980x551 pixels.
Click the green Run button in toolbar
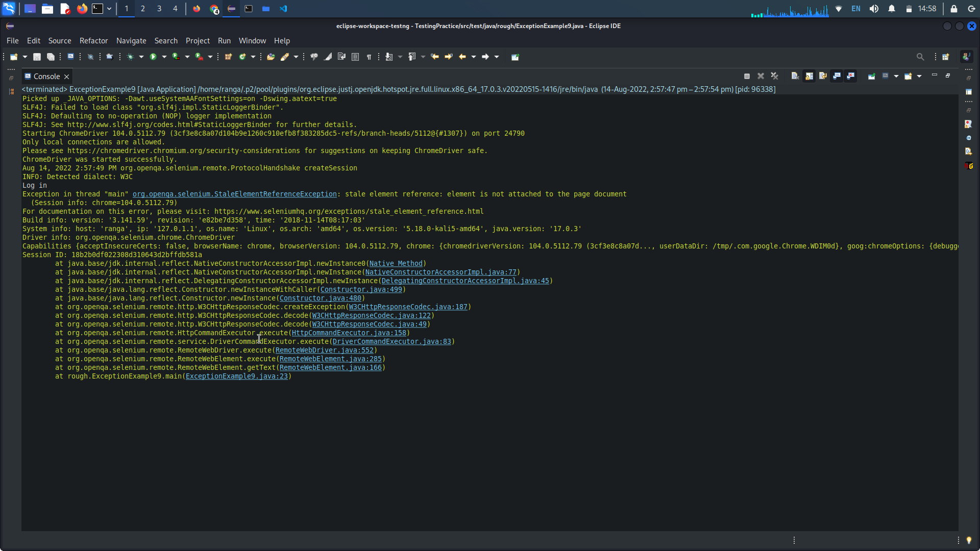[153, 57]
